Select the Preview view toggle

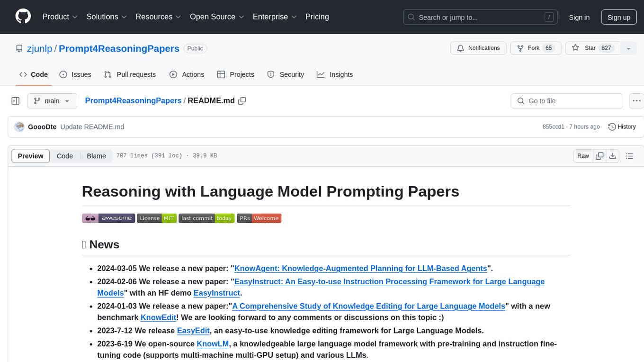31,156
